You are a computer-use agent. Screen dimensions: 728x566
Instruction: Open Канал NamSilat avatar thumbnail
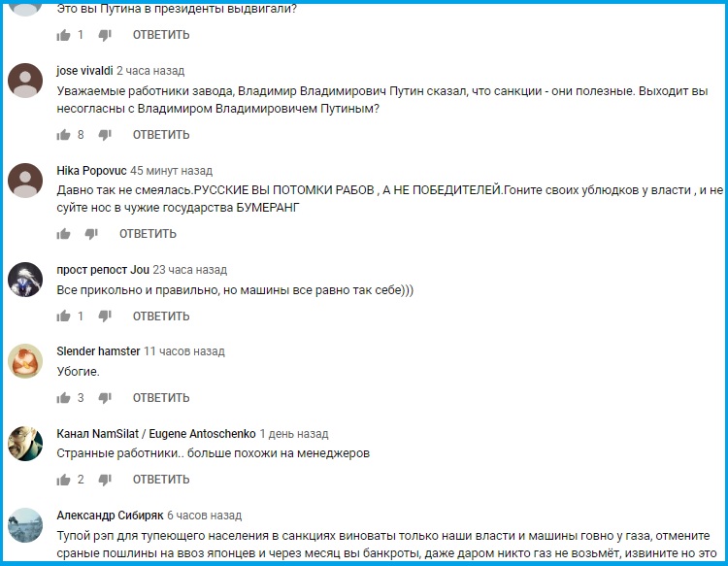click(25, 444)
